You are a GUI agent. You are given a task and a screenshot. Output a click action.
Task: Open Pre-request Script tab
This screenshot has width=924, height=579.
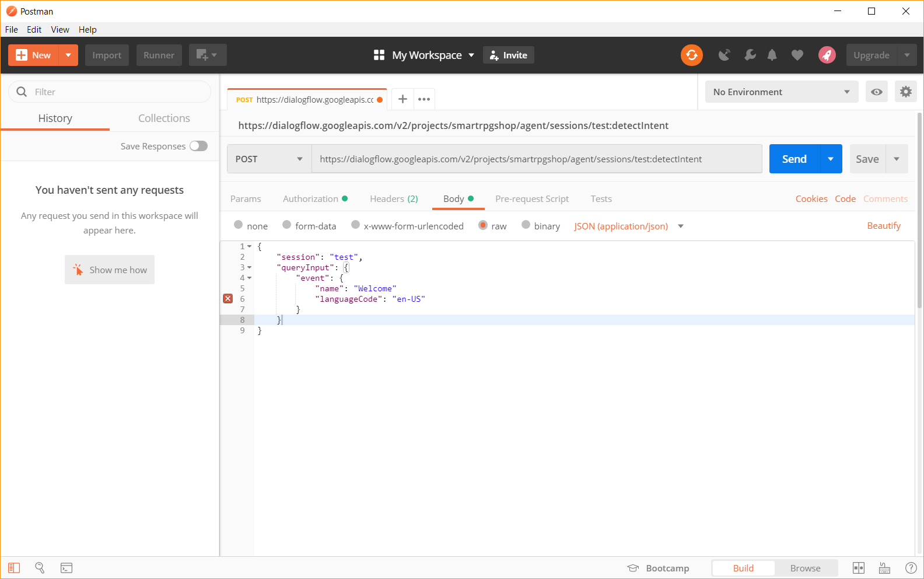pyautogui.click(x=532, y=198)
